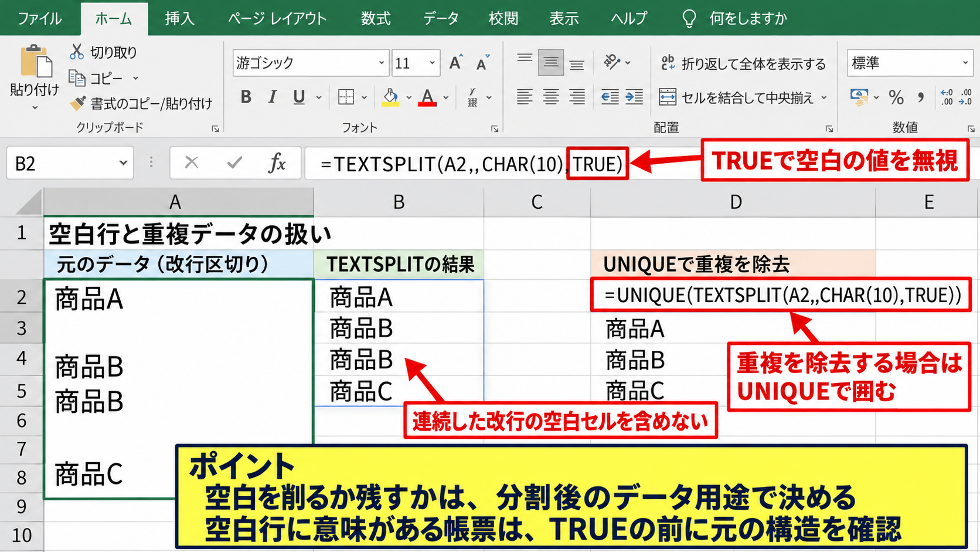This screenshot has width=980, height=552.
Task: Switch to the 挿入 tab
Action: [x=179, y=18]
